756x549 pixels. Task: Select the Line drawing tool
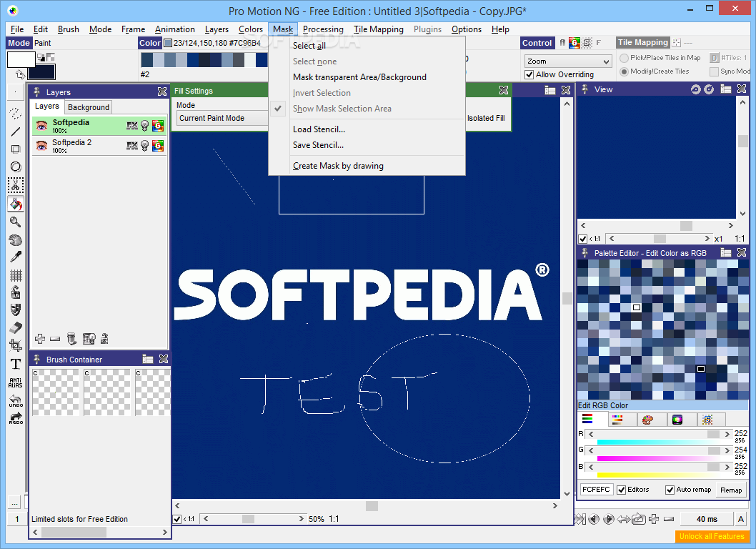[x=16, y=132]
